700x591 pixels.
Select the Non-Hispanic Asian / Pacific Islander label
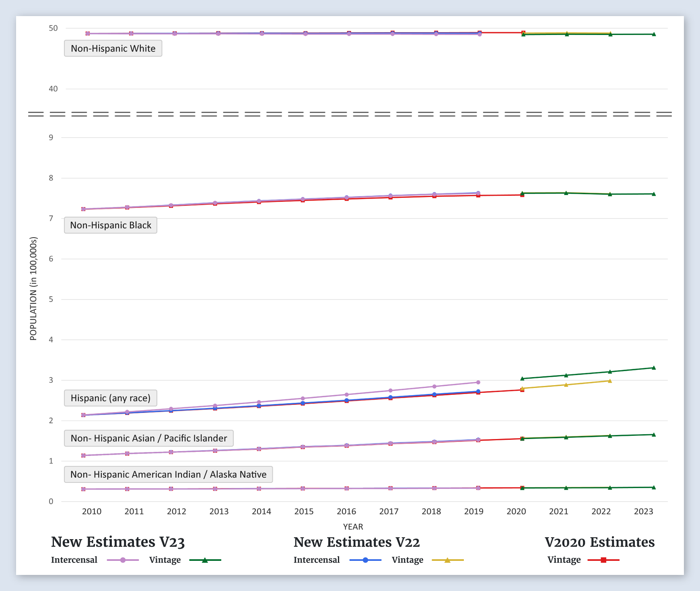tap(149, 438)
